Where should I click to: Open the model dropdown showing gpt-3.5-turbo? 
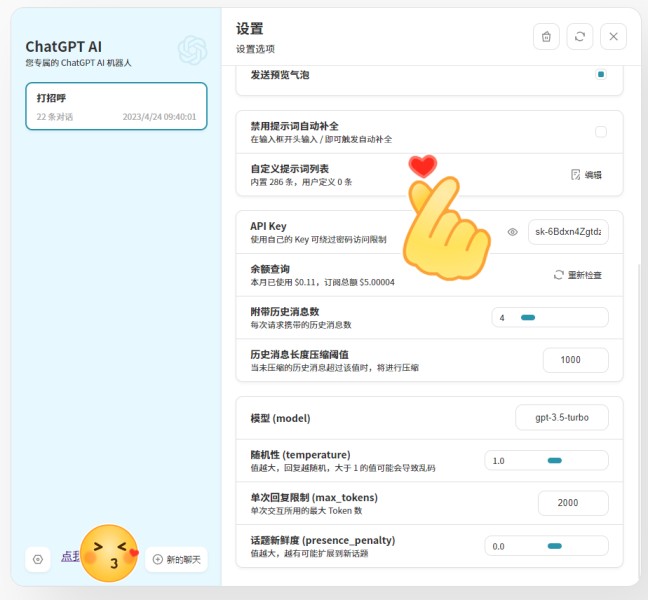point(562,418)
